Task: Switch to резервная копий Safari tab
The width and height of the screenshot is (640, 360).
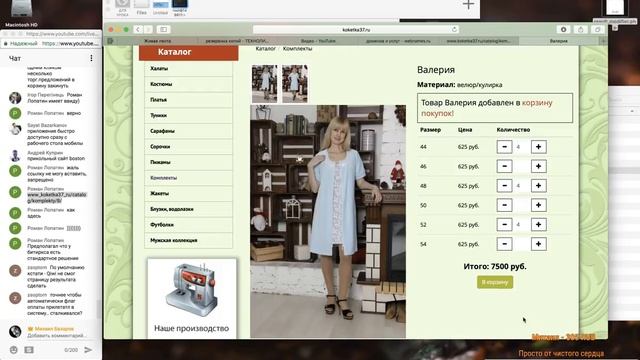Action: [238, 41]
